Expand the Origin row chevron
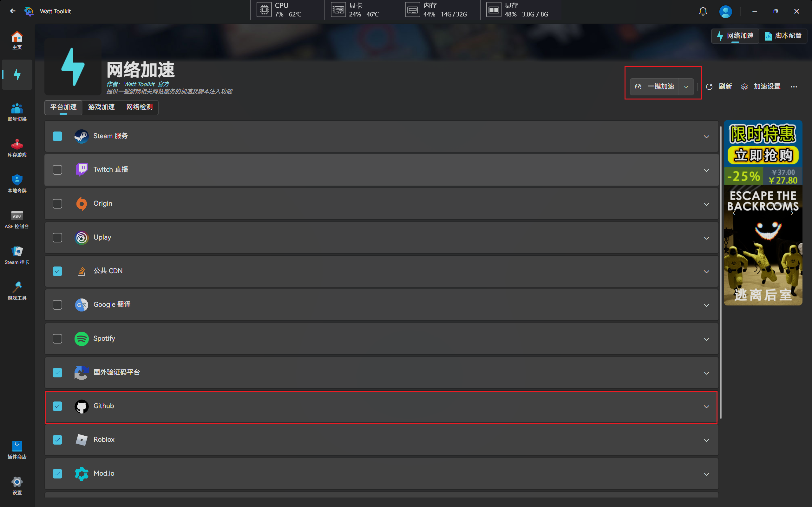The image size is (812, 507). coord(706,204)
